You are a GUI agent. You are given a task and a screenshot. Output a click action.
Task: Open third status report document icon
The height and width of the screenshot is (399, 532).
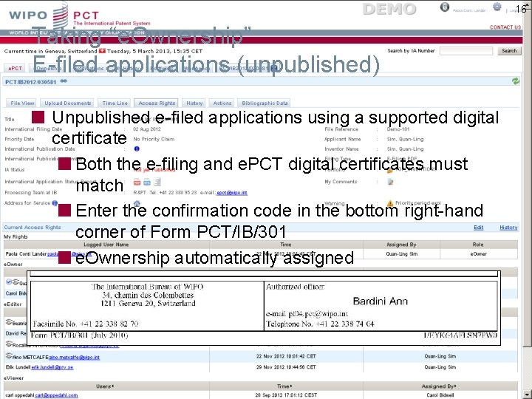pyautogui.click(x=157, y=183)
